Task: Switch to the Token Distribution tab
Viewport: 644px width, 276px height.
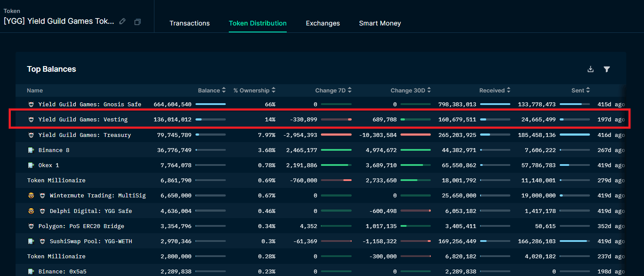Action: click(258, 23)
